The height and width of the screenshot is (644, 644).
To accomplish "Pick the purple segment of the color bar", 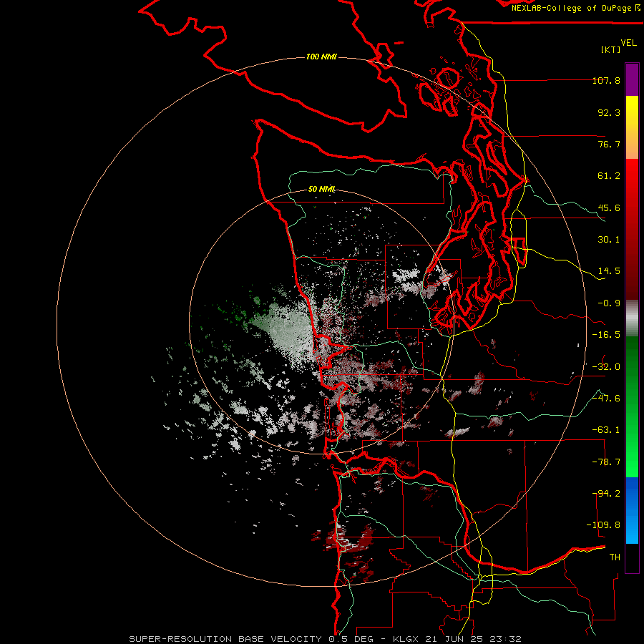I will (632, 79).
